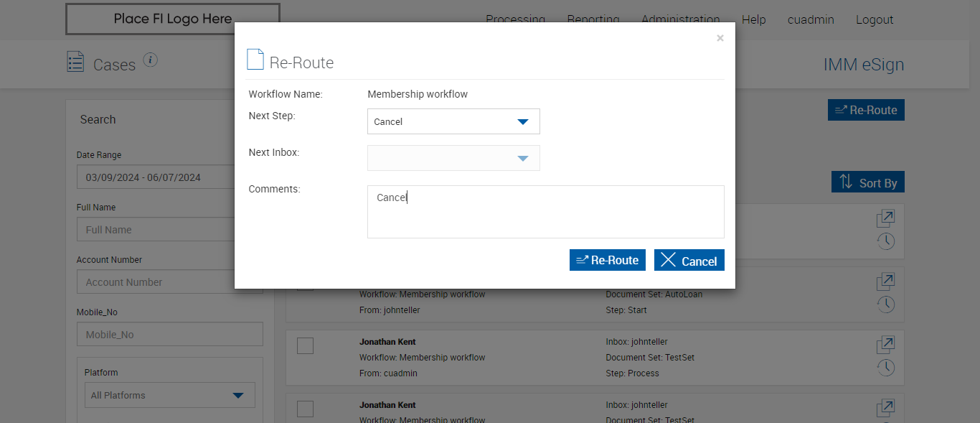Expand the Next Step dropdown
Viewport: 980px width, 423px height.
(453, 121)
